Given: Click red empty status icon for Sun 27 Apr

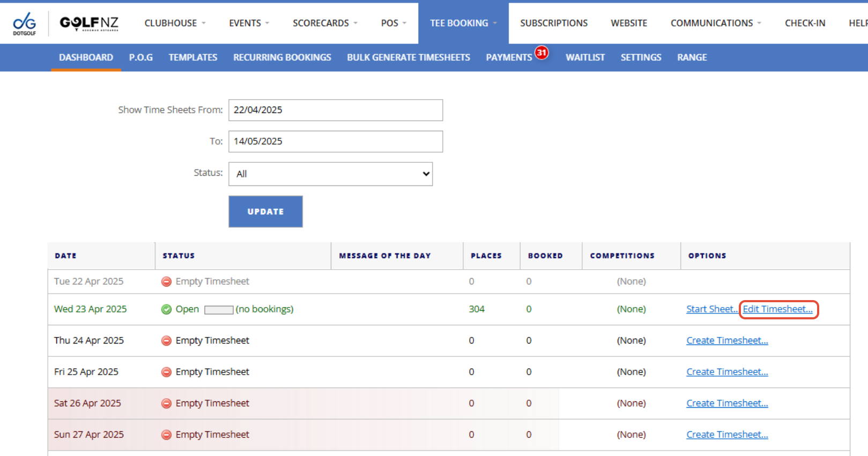Looking at the screenshot, I should click(x=167, y=435).
